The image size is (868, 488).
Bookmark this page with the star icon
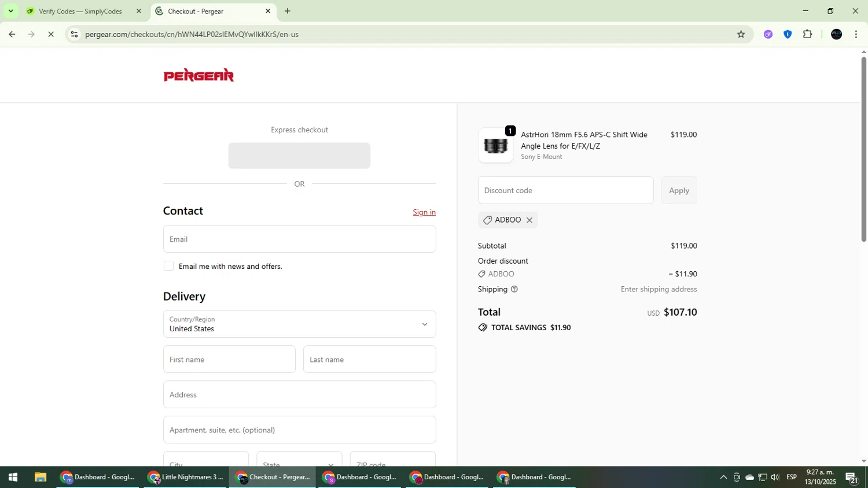tap(741, 34)
